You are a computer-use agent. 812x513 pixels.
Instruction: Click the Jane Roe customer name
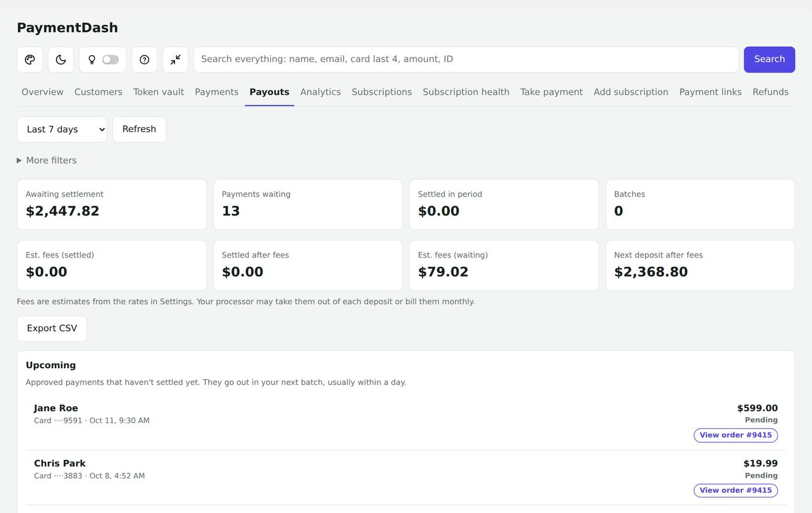[x=56, y=408]
